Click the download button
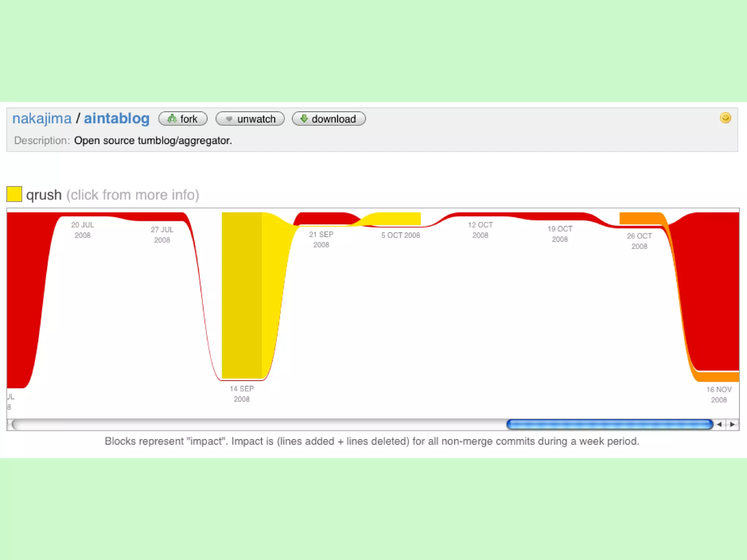747x560 pixels. 329,119
